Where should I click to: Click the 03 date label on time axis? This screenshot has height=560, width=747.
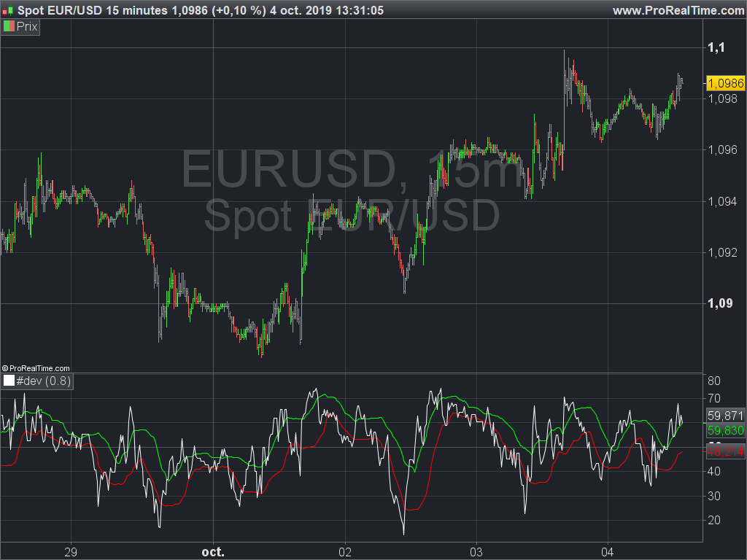tap(476, 553)
